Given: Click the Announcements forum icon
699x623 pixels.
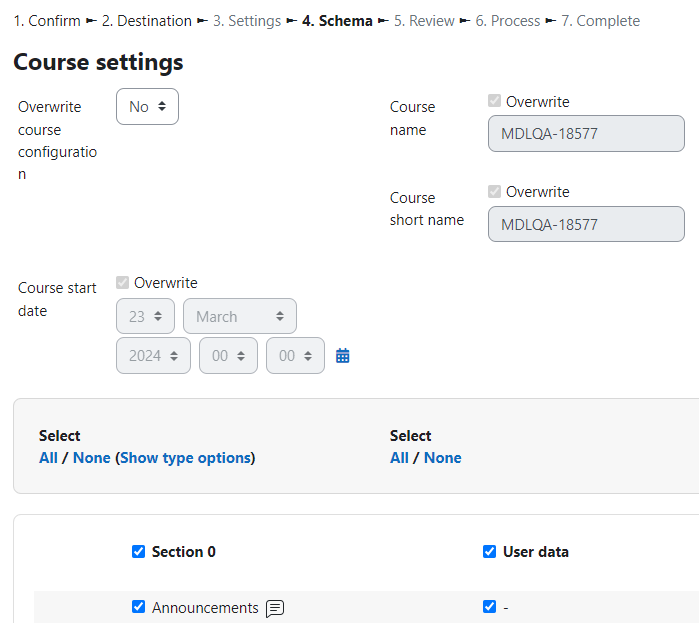Looking at the screenshot, I should pyautogui.click(x=275, y=608).
